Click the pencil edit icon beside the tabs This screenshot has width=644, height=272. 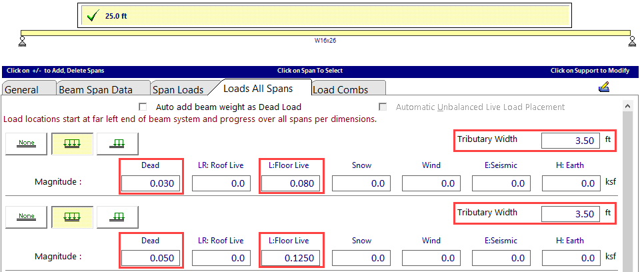[x=605, y=86]
